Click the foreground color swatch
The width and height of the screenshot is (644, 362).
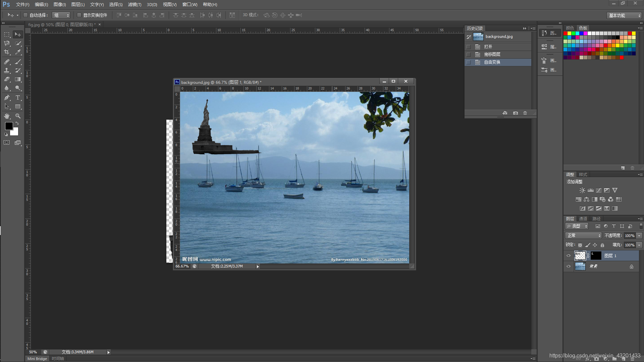tap(9, 126)
